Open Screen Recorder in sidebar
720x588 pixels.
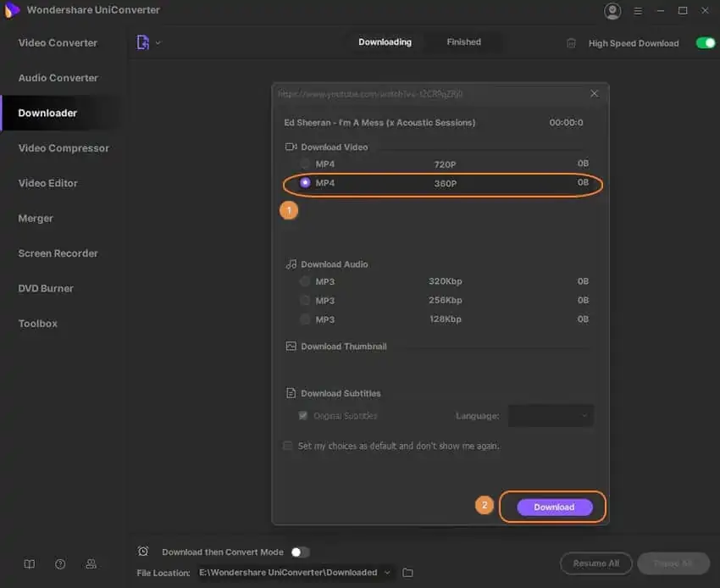pos(58,253)
